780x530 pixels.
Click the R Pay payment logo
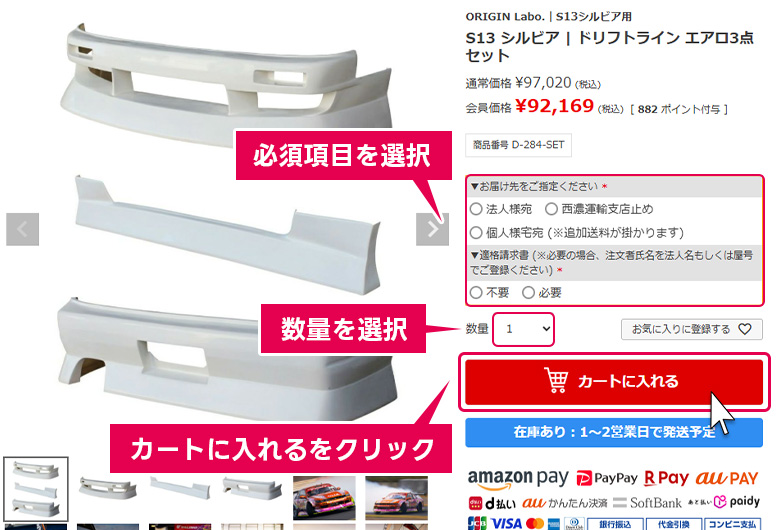(667, 478)
